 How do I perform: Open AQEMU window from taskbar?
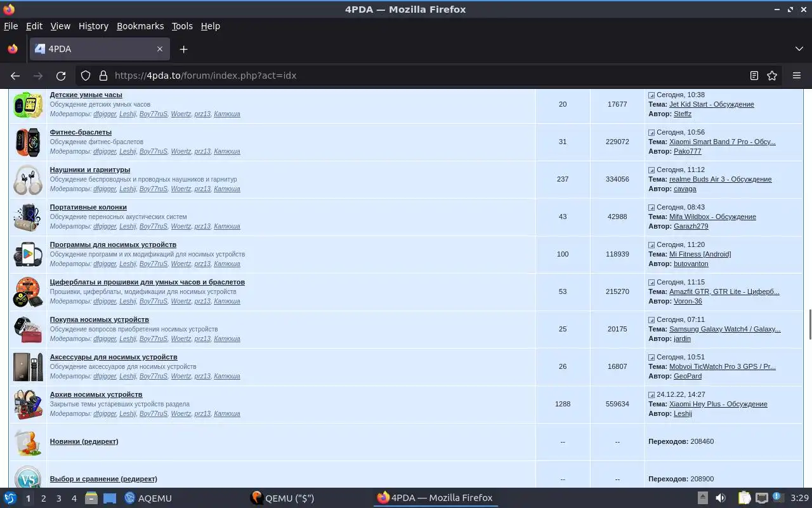coord(148,498)
